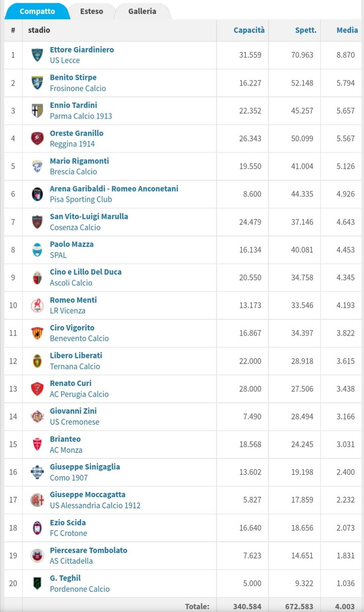This screenshot has height=612, width=364.
Task: Switch to the Esteso tab
Action: [91, 11]
